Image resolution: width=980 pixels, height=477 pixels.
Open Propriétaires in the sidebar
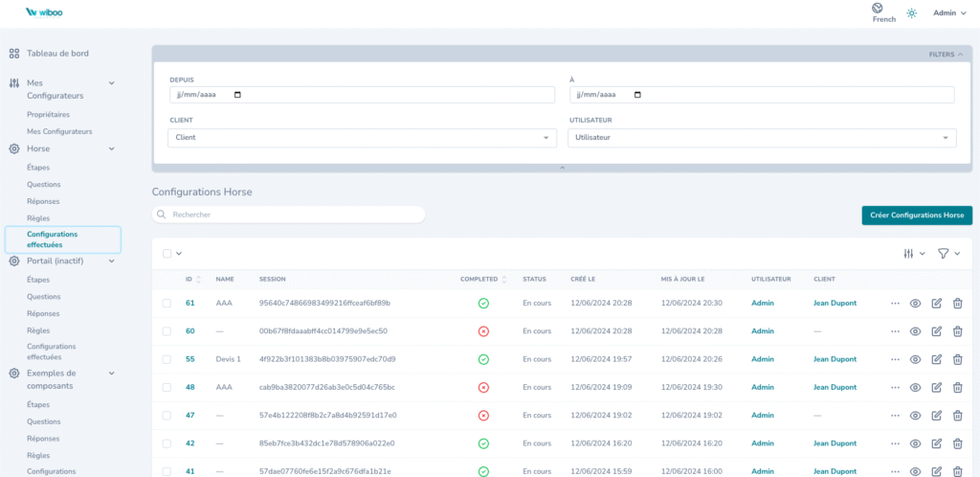click(x=48, y=114)
